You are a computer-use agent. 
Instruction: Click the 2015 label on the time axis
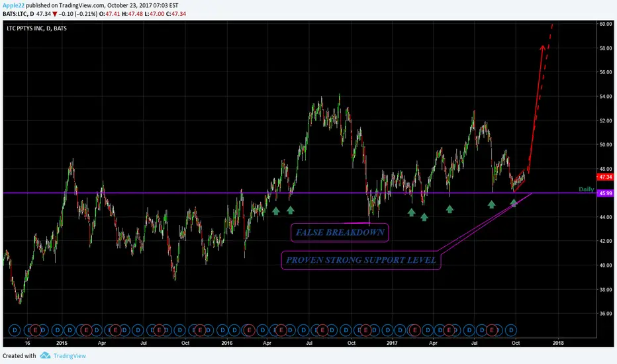coord(62,343)
